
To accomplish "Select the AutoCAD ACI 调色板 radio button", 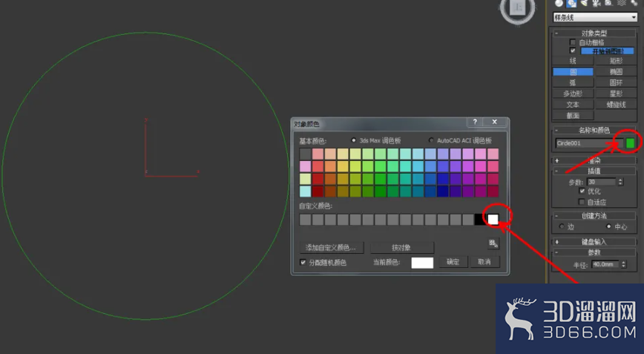I will (x=431, y=140).
